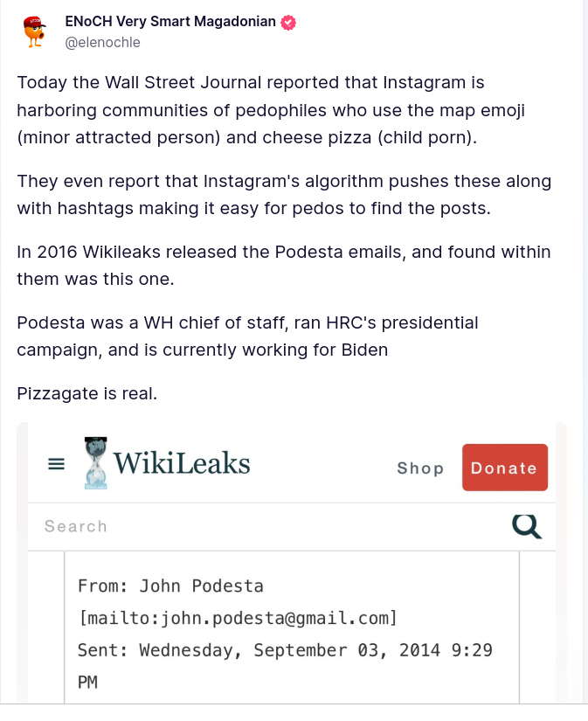The image size is (588, 721).
Task: Click the orange profile avatar
Action: (34, 31)
